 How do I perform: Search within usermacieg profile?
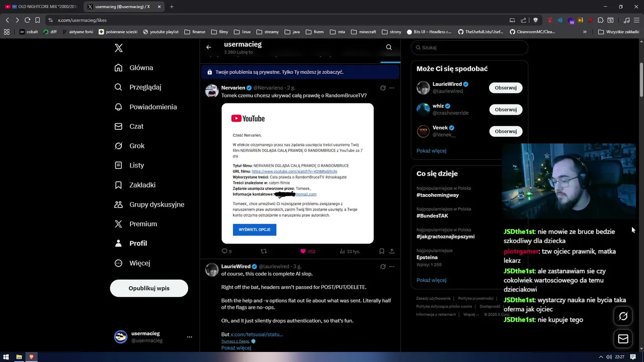coord(389,47)
